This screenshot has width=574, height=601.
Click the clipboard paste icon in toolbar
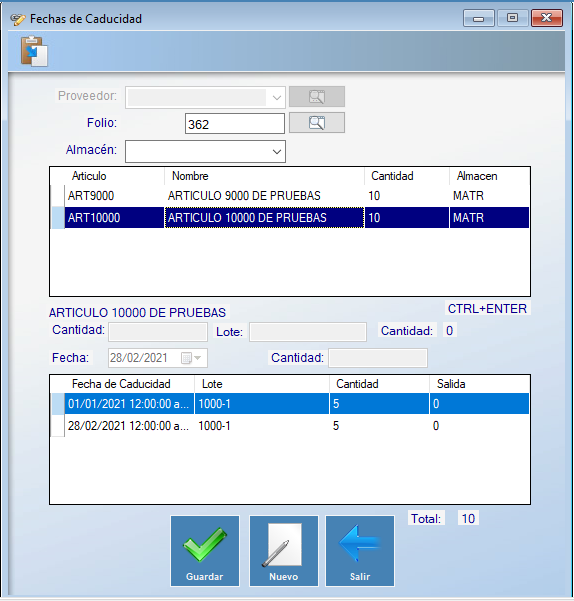pos(34,51)
